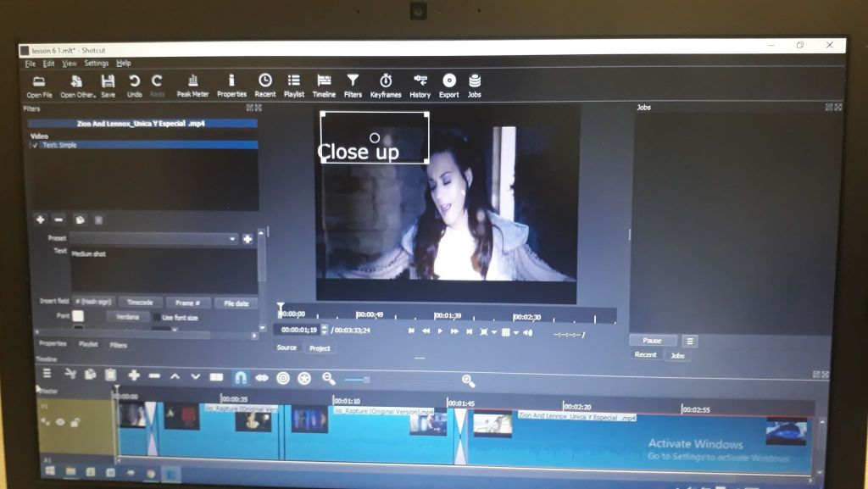Click the Save icon in toolbar
The width and height of the screenshot is (868, 489).
pyautogui.click(x=108, y=85)
